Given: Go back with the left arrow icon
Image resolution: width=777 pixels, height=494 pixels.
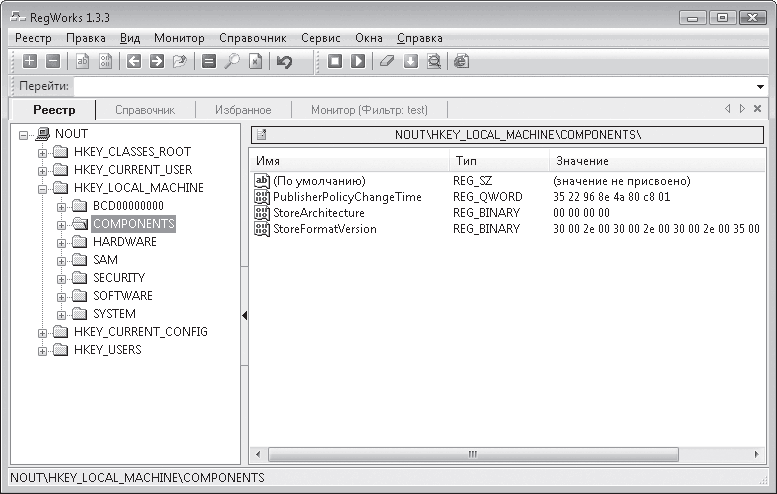Looking at the screenshot, I should pyautogui.click(x=134, y=61).
